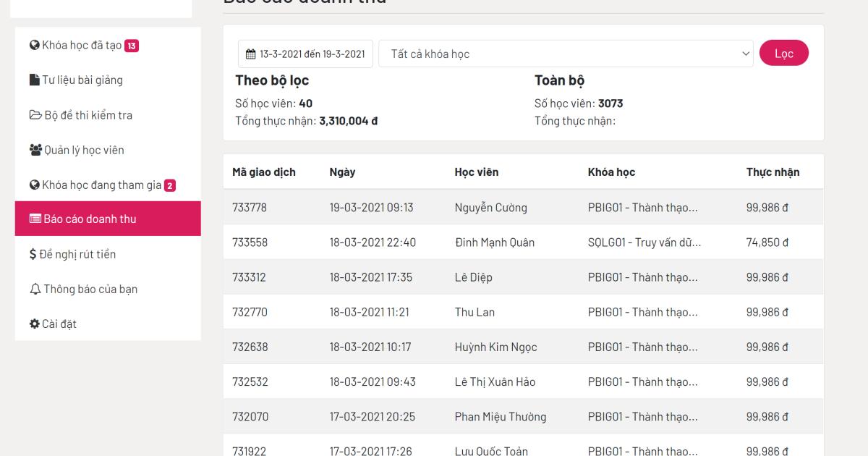Click the badge showing 13 created courses
This screenshot has height=456, width=868.
click(x=130, y=45)
